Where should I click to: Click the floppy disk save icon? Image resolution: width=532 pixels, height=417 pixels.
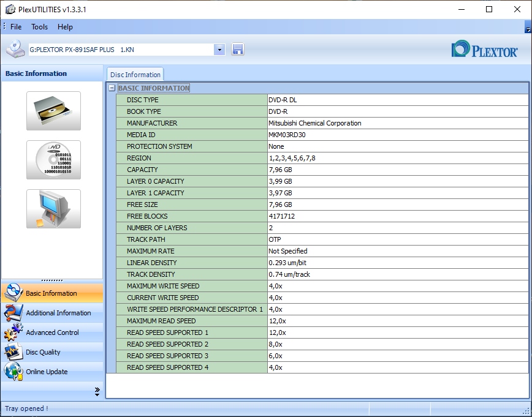click(x=238, y=50)
